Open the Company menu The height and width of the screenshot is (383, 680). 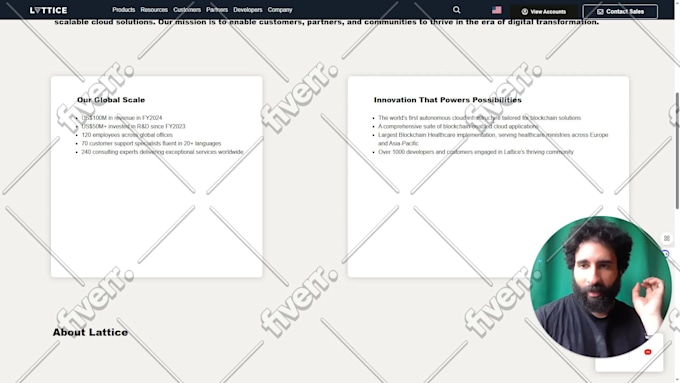pyautogui.click(x=280, y=10)
